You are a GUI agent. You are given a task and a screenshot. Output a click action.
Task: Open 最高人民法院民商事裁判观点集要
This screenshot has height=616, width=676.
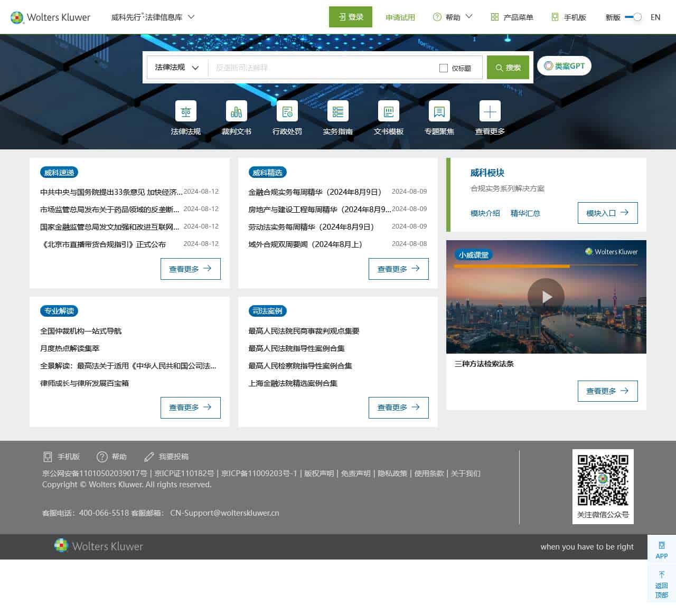[x=304, y=331]
